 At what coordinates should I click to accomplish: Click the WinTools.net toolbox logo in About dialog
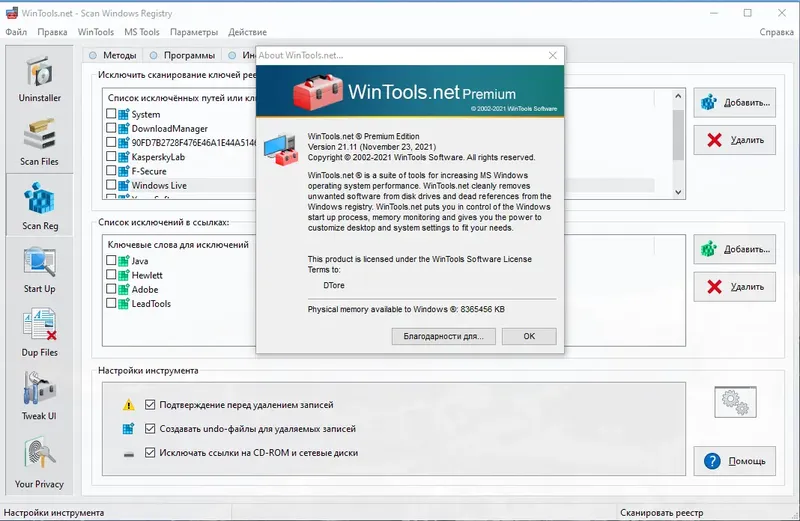coord(317,92)
